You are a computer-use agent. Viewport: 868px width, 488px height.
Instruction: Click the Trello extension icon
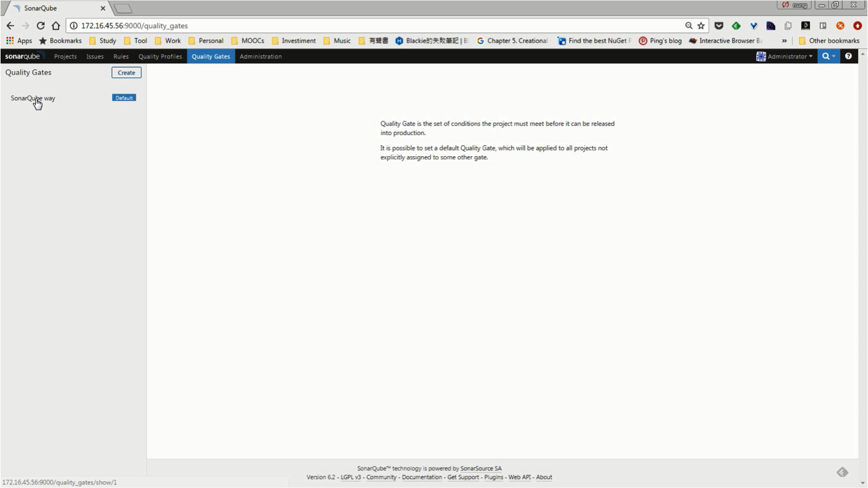823,26
